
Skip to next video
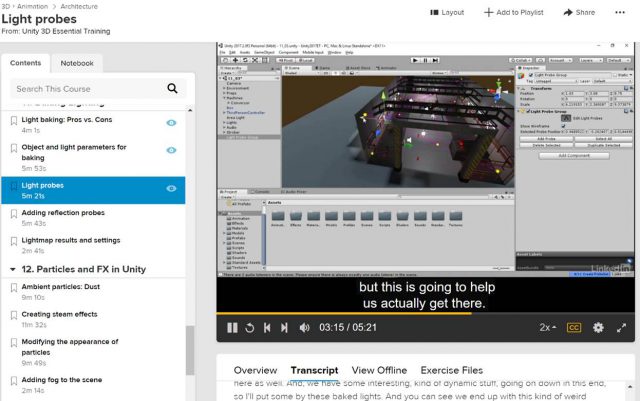pyautogui.click(x=284, y=327)
